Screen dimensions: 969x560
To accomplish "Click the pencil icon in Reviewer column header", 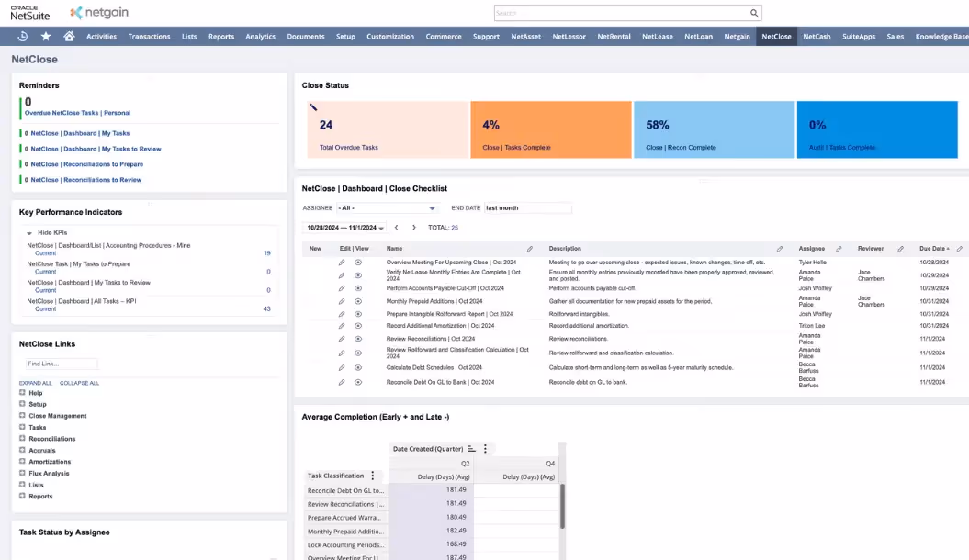I will click(900, 249).
